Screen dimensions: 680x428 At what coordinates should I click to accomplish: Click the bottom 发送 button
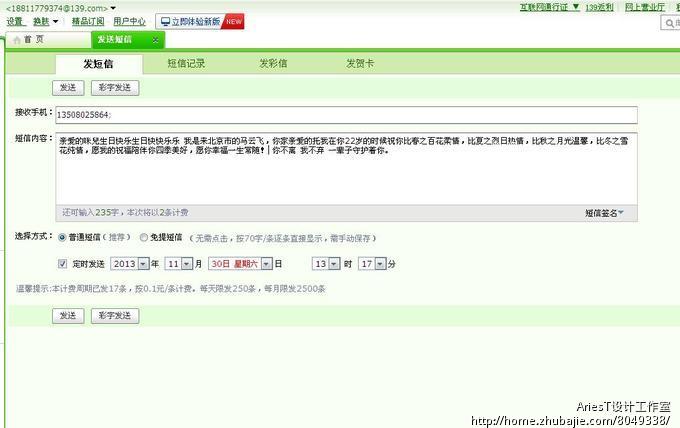68,316
